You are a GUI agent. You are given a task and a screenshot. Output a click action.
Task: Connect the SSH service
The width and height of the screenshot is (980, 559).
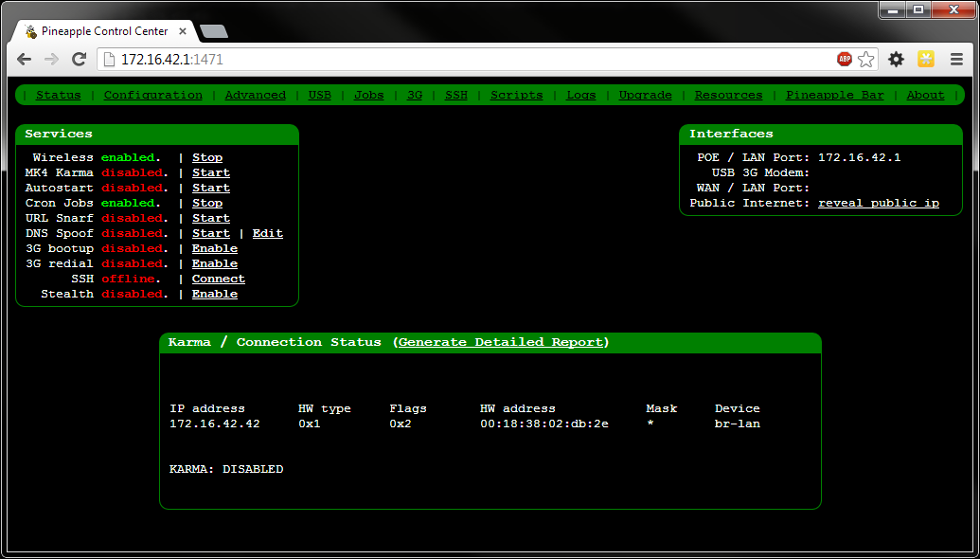[218, 279]
